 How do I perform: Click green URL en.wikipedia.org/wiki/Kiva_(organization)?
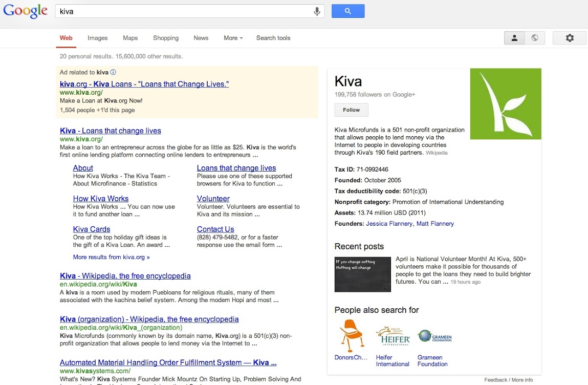point(121,328)
